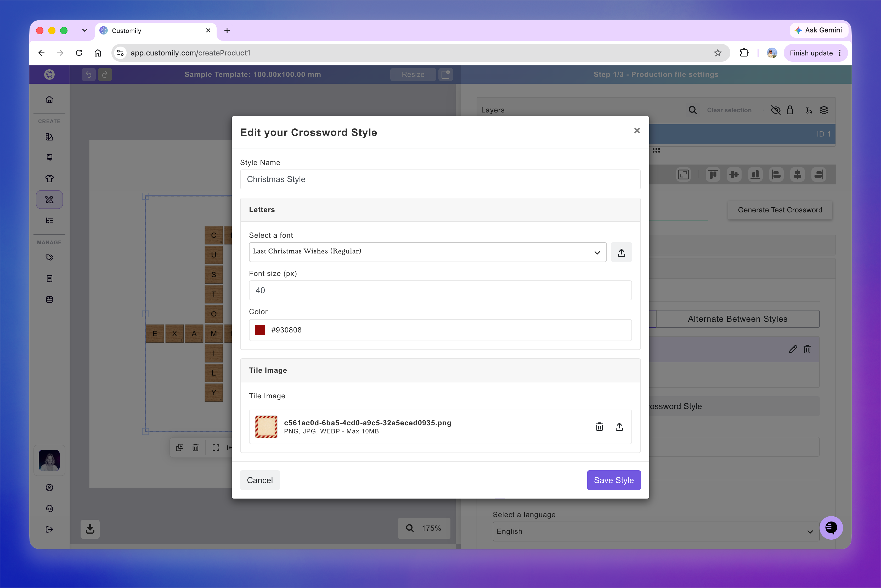Click the 175% zoom control

click(x=424, y=528)
